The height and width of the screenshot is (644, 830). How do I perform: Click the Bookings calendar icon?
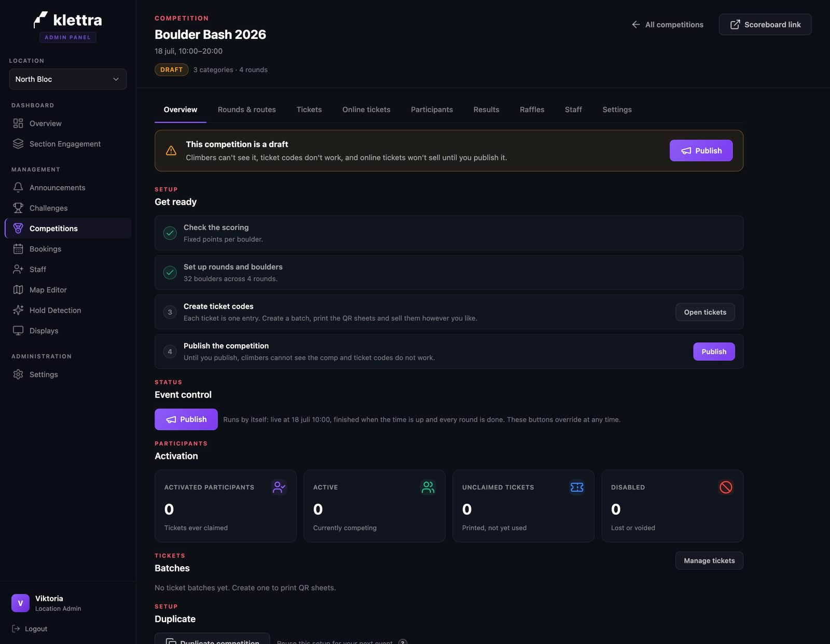[x=18, y=249]
